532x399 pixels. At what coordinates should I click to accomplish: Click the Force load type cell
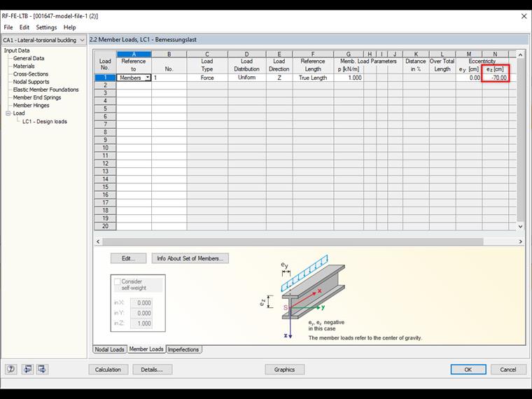point(207,78)
